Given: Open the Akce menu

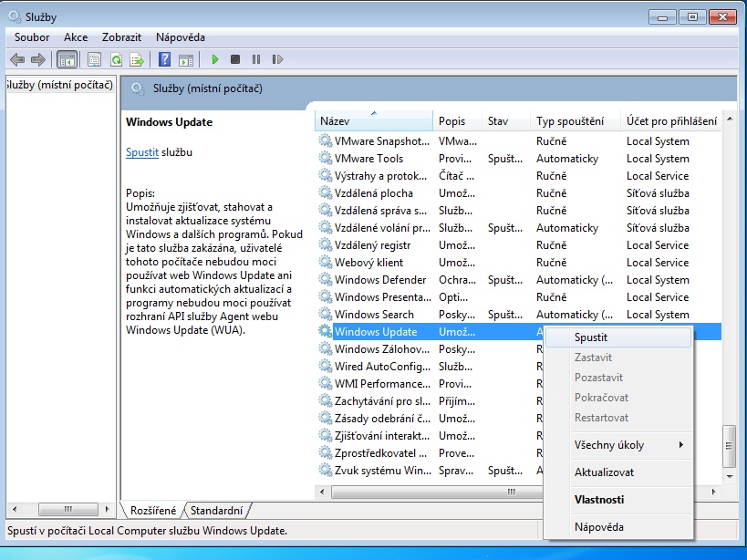Looking at the screenshot, I should click(x=76, y=37).
